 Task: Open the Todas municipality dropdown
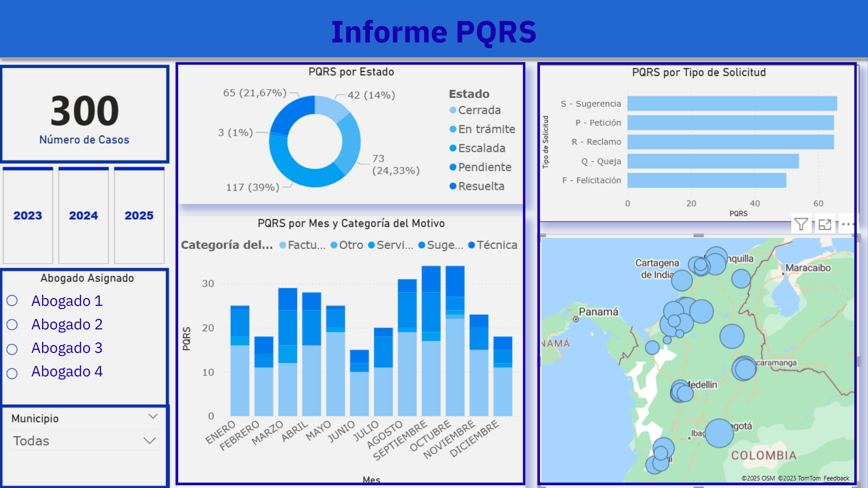click(85, 441)
